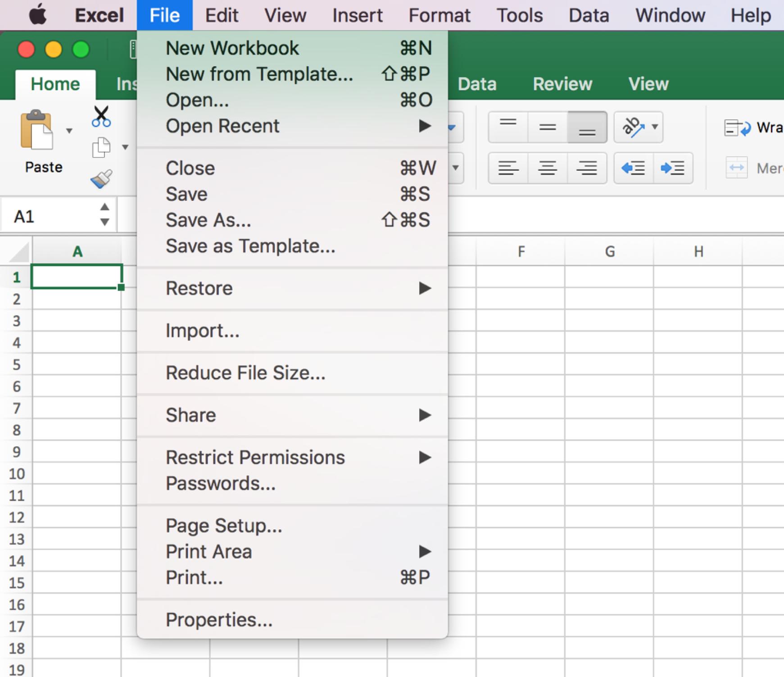The image size is (784, 677).
Task: Select column H header
Action: click(698, 251)
